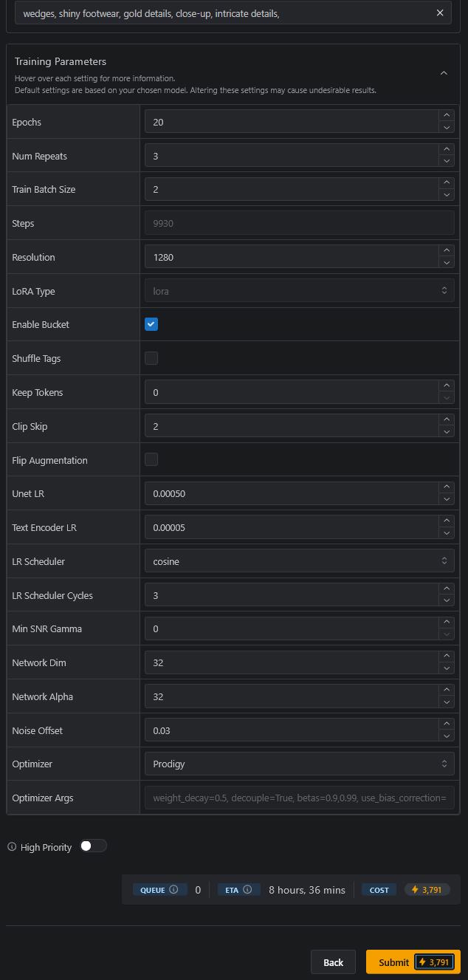Click the Queue info icon
The height and width of the screenshot is (980, 468).
click(x=173, y=890)
